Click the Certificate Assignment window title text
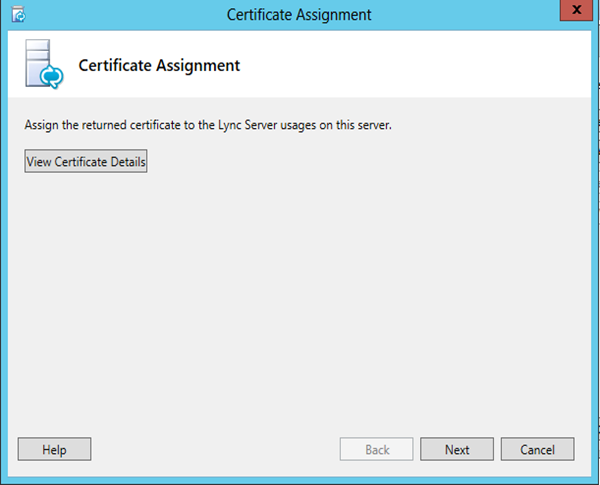Viewport: 600px width, 485px height. point(299,15)
